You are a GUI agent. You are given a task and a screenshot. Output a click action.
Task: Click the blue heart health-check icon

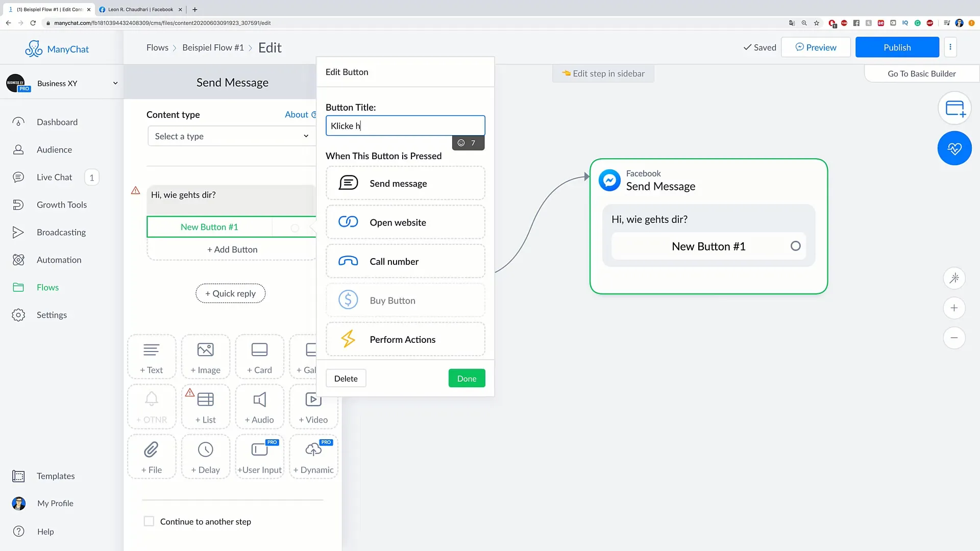click(x=954, y=148)
